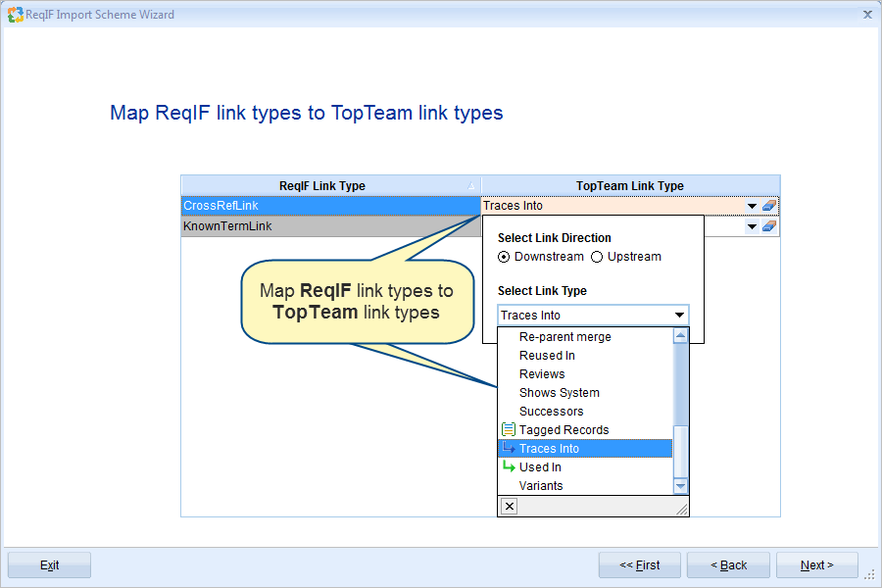Click the resize grip of the dropdown list
Screen dimensions: 882x588
682,510
